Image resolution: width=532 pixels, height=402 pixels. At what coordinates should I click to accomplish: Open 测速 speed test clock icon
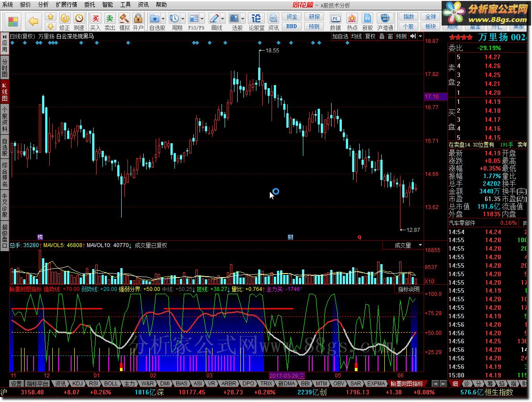coord(79,22)
